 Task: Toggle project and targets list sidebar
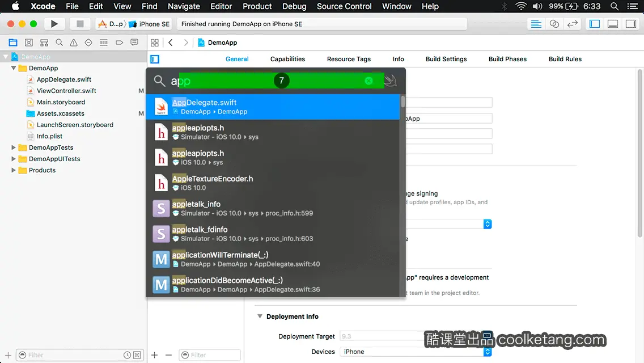coord(155,59)
